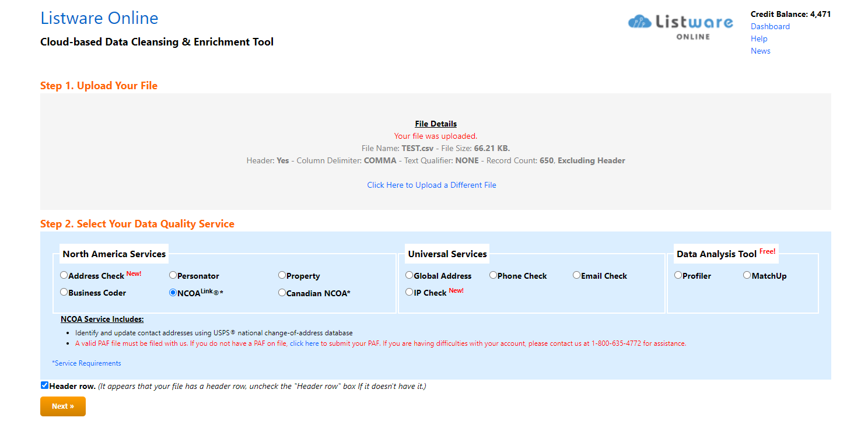Click the USPS change-of-address bullet text
The width and height of the screenshot is (868, 421).
click(x=214, y=333)
